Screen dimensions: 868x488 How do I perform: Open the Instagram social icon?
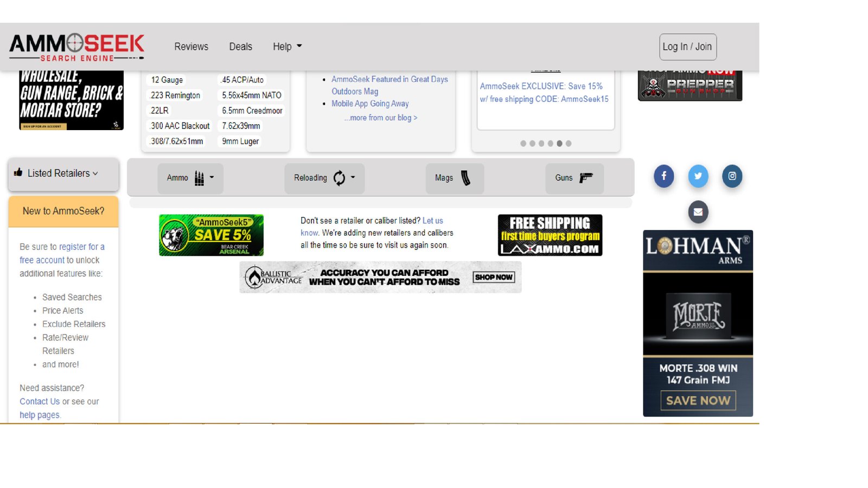(732, 176)
